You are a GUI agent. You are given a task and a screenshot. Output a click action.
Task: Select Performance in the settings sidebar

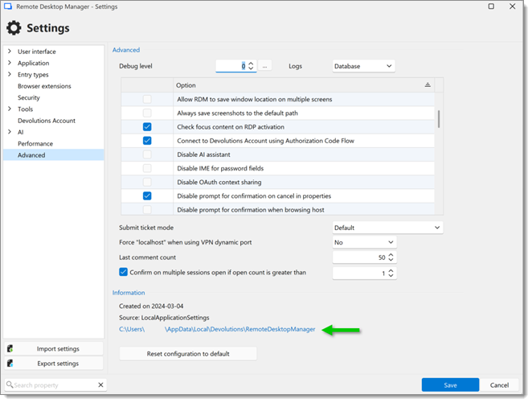35,144
